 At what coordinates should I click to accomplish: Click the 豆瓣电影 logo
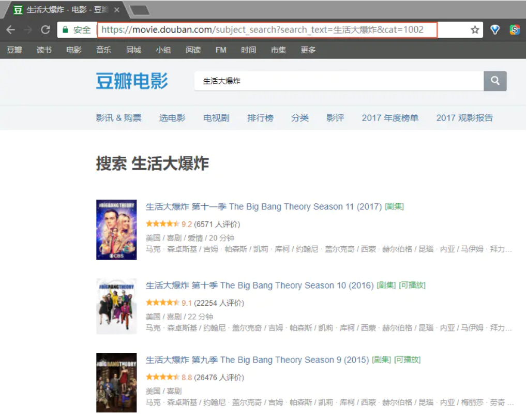click(132, 81)
